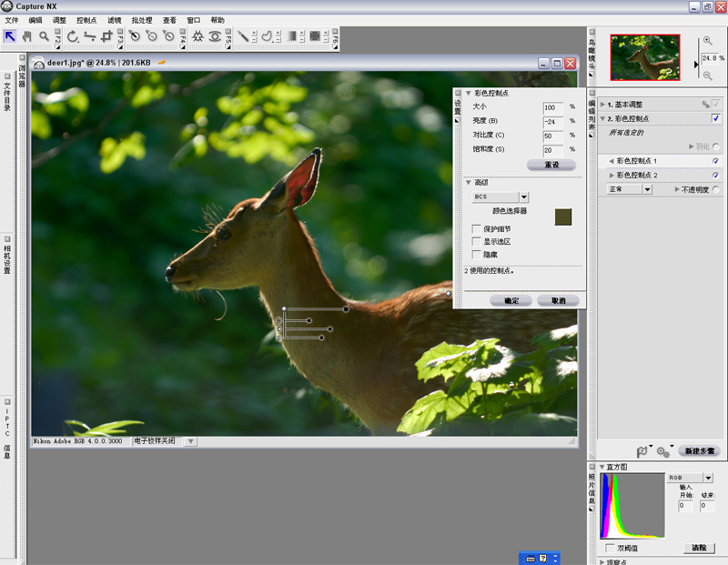Viewport: 728px width, 565px height.
Task: Open the 控制点 menu
Action: pos(86,20)
